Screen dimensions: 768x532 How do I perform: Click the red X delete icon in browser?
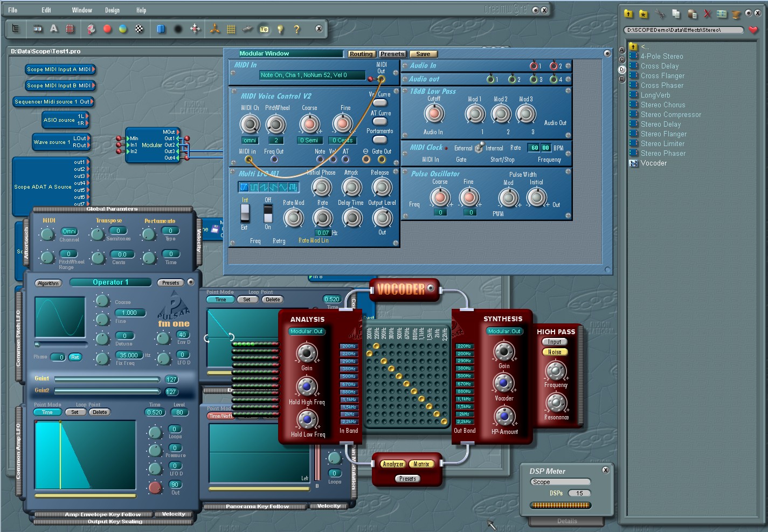tap(708, 13)
